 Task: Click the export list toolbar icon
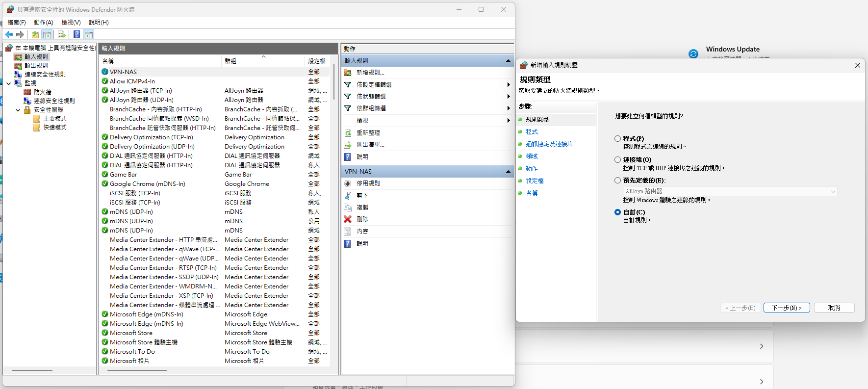point(61,34)
